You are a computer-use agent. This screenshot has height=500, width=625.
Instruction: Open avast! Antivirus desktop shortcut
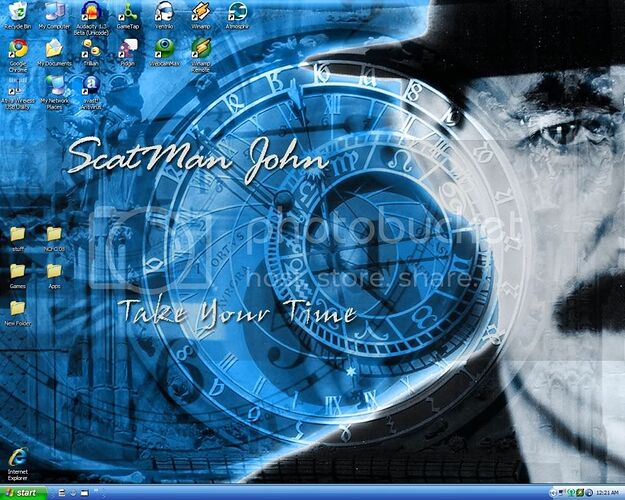point(92,85)
